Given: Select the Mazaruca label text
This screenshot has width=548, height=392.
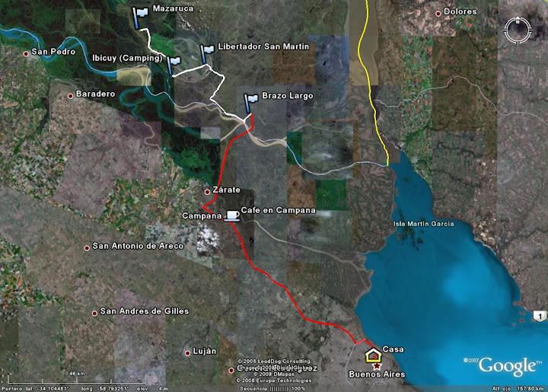Looking at the screenshot, I should pyautogui.click(x=173, y=8).
